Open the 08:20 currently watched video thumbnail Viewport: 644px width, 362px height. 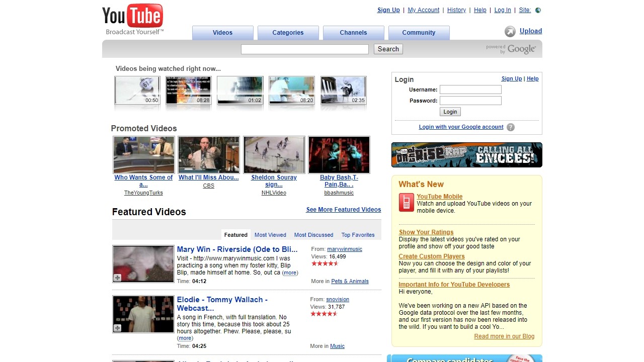(292, 90)
